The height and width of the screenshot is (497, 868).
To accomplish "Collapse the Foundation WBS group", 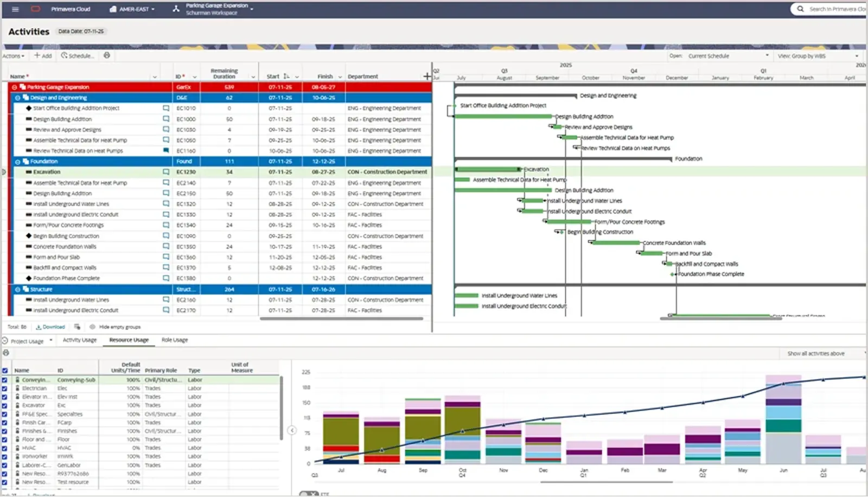I will click(x=16, y=161).
